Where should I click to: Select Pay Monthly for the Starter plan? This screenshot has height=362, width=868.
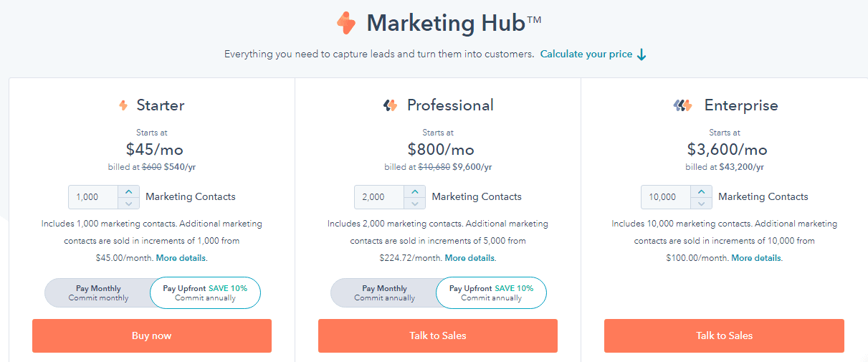click(x=99, y=292)
